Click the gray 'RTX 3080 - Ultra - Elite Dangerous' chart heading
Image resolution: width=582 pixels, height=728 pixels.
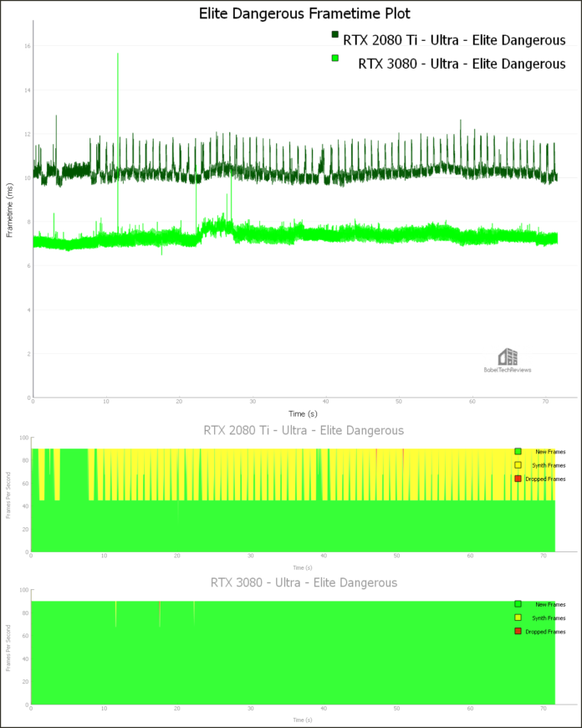click(x=304, y=582)
